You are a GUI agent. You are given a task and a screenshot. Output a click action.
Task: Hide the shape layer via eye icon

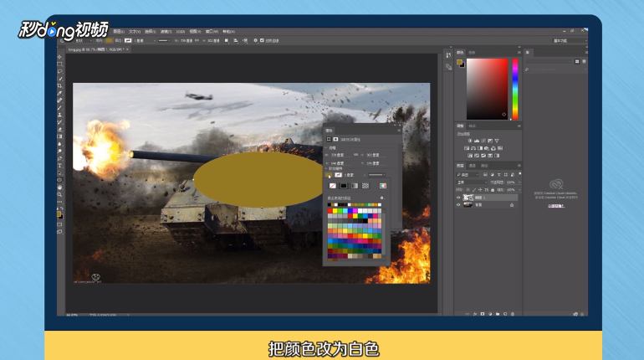(x=458, y=198)
